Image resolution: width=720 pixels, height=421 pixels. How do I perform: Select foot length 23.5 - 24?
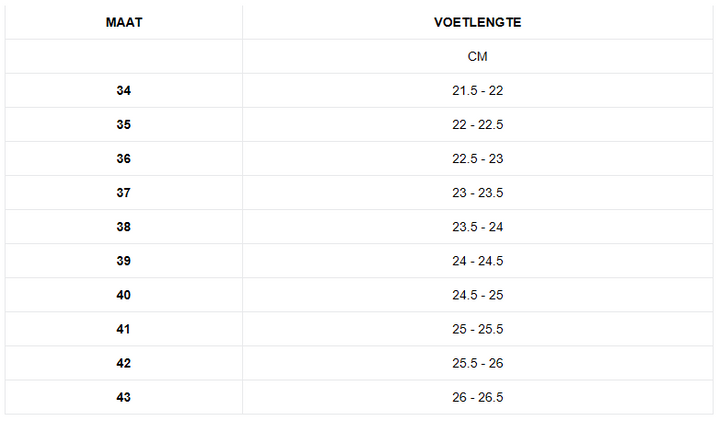478,227
